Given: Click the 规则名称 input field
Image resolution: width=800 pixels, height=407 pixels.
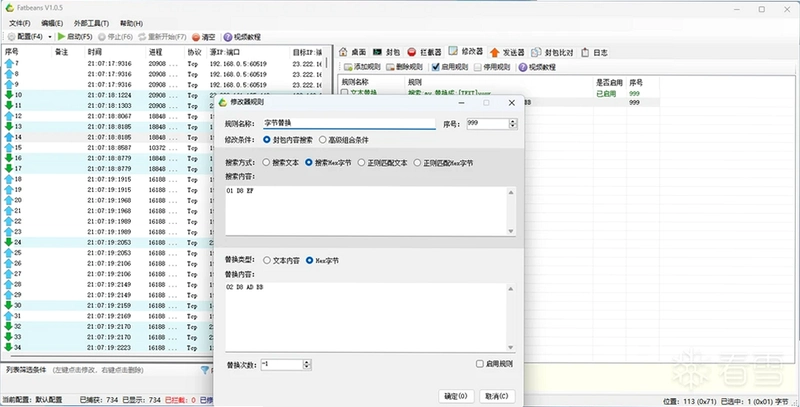Looking at the screenshot, I should [x=349, y=123].
